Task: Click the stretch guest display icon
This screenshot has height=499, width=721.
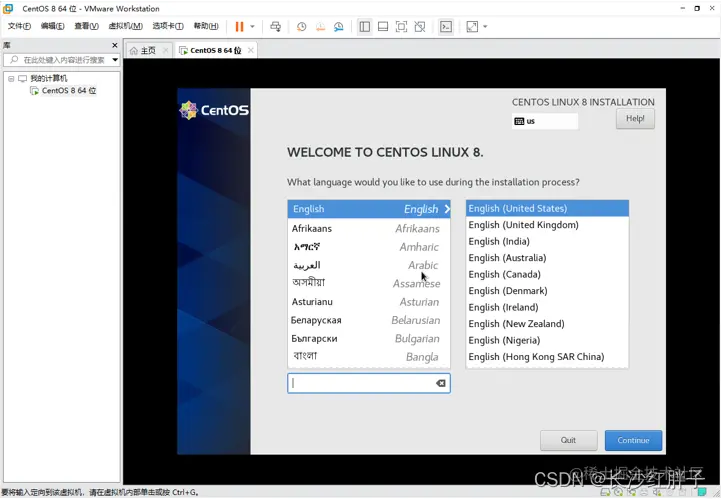Action: tap(472, 27)
